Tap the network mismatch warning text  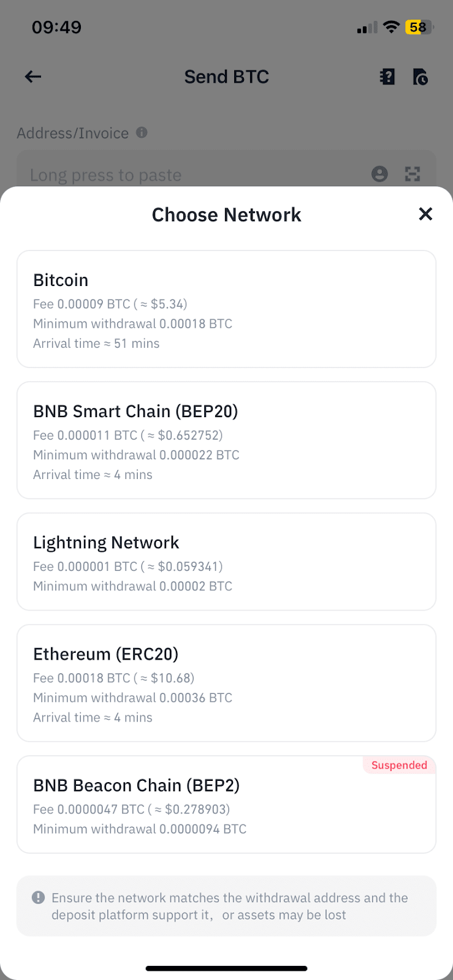tap(230, 906)
